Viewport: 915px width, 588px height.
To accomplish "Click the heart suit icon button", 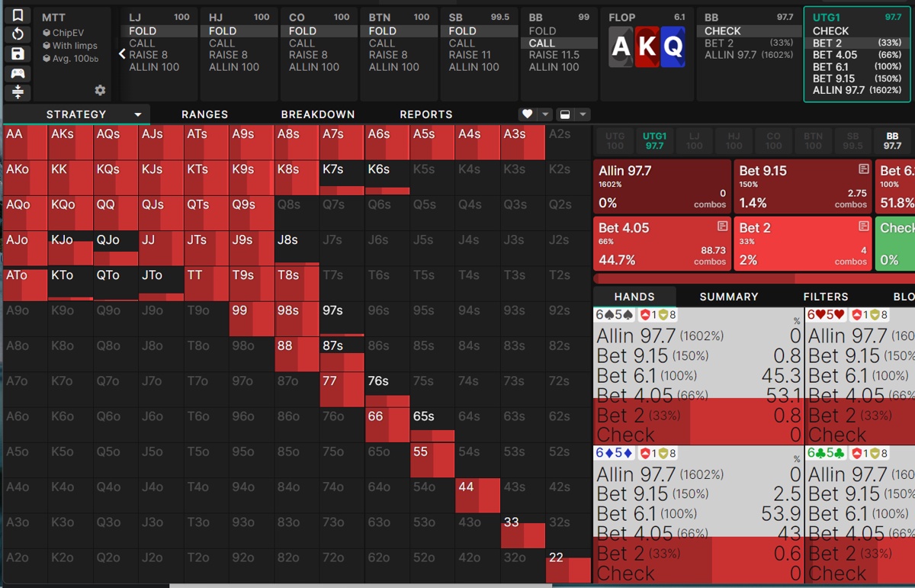I will point(527,114).
